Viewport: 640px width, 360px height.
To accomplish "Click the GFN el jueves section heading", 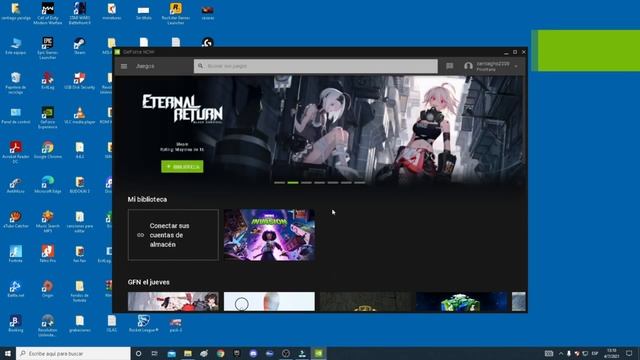I will (x=149, y=282).
